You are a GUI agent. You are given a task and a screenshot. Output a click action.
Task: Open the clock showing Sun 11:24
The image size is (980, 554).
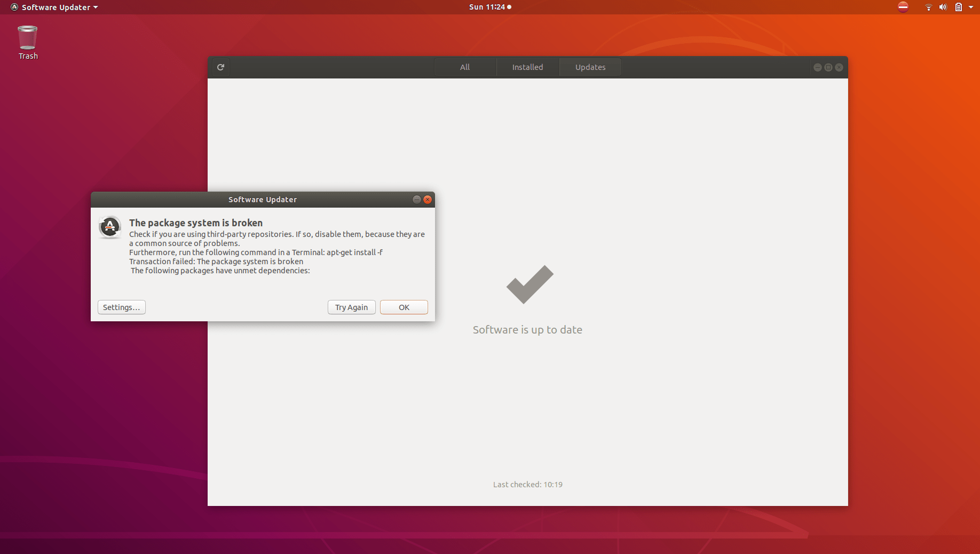tap(490, 7)
